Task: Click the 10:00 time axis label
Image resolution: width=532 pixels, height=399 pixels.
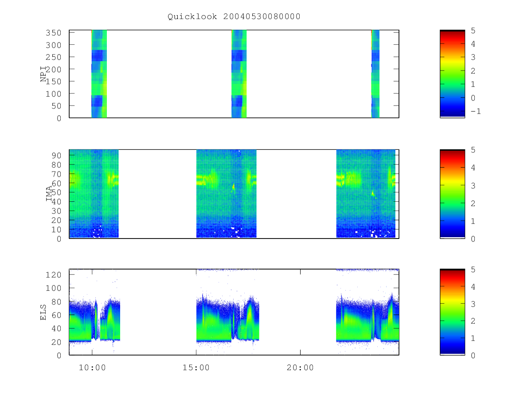Action: (x=92, y=368)
